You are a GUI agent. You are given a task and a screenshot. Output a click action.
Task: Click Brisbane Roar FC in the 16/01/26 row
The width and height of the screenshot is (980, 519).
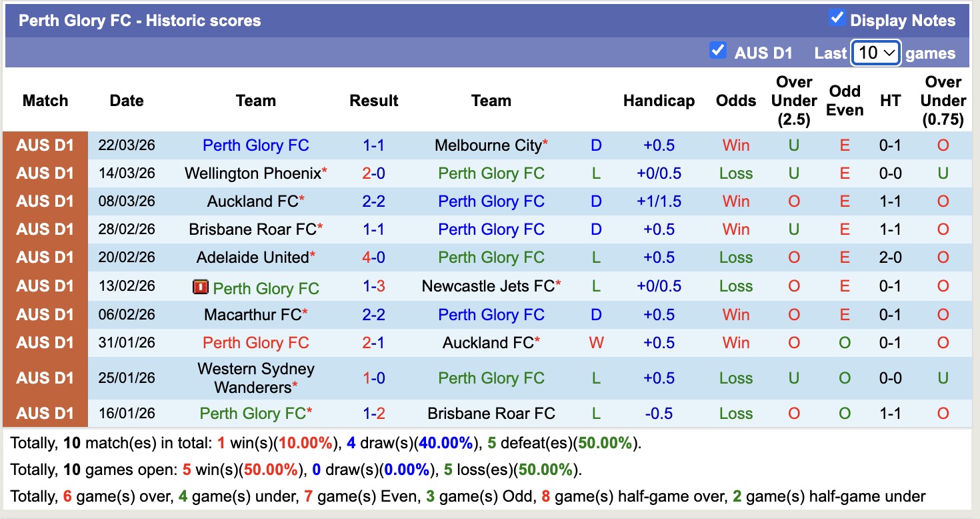491,413
